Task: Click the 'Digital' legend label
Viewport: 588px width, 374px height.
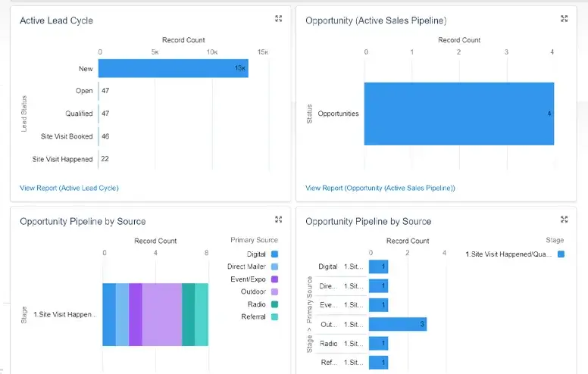Action: [x=256, y=254]
